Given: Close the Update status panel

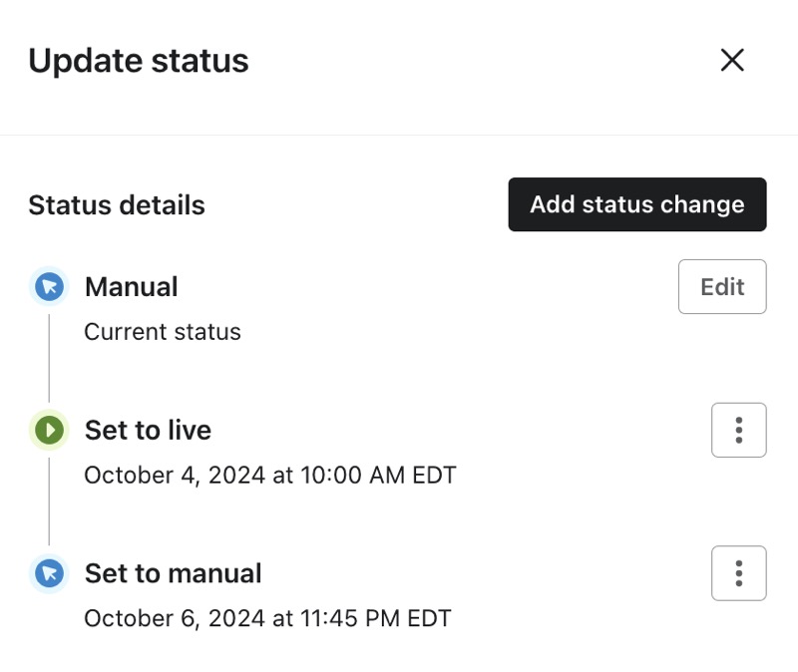Looking at the screenshot, I should pyautogui.click(x=732, y=61).
